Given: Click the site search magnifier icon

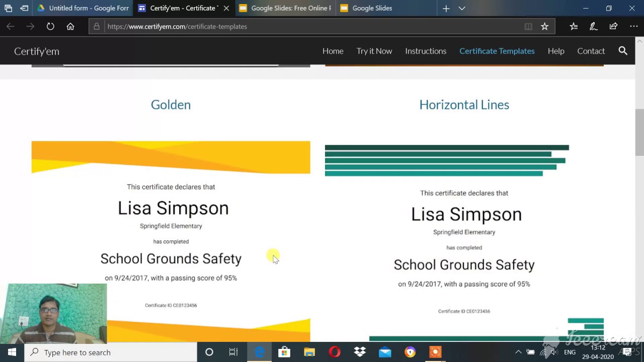Looking at the screenshot, I should click(623, 51).
